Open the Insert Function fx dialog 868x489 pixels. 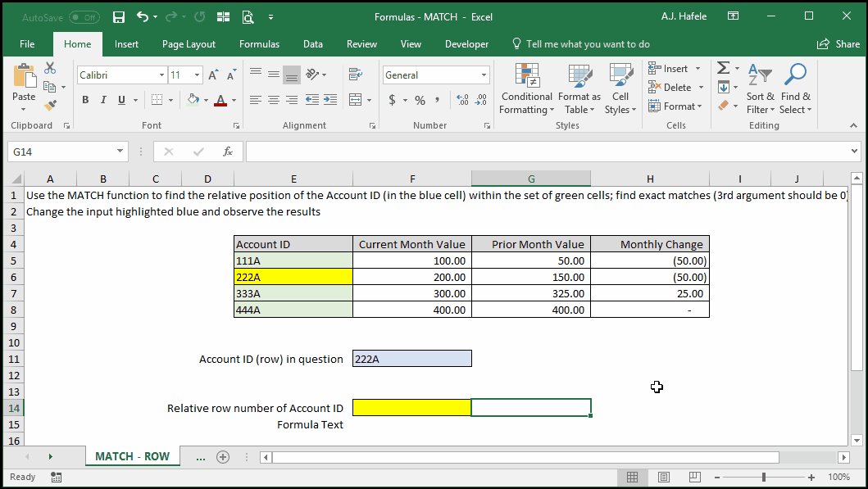point(228,152)
